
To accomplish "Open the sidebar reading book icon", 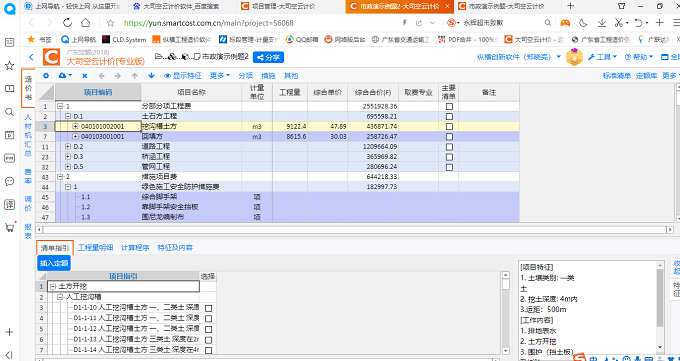I will 9,89.
